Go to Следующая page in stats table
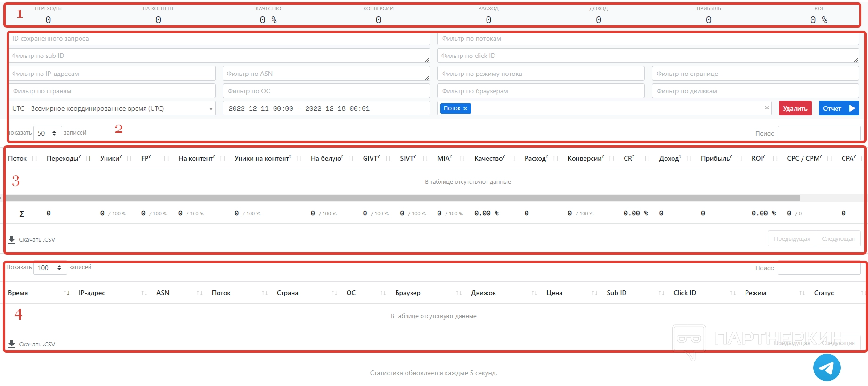This screenshot has width=868, height=386. tap(838, 239)
